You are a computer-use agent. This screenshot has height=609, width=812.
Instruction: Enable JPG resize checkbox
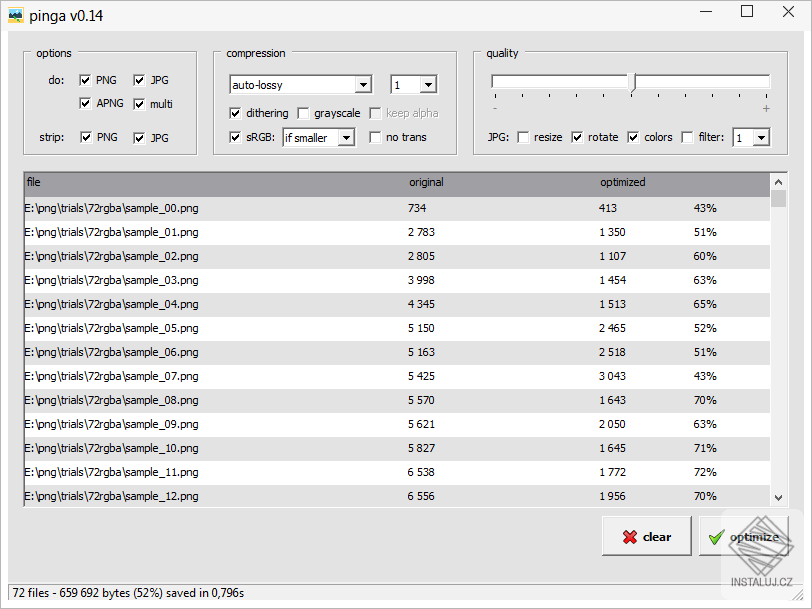click(x=524, y=137)
